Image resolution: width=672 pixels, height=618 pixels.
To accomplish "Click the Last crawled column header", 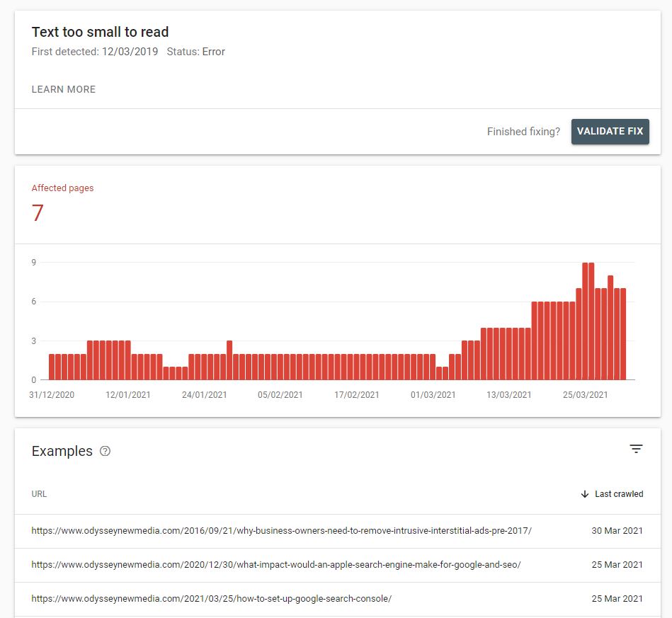I will (x=619, y=493).
